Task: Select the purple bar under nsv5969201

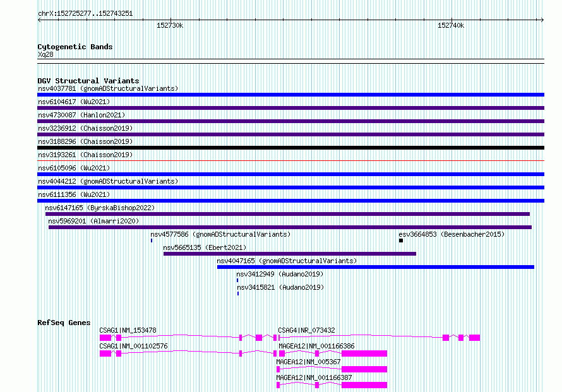Action: (x=290, y=227)
